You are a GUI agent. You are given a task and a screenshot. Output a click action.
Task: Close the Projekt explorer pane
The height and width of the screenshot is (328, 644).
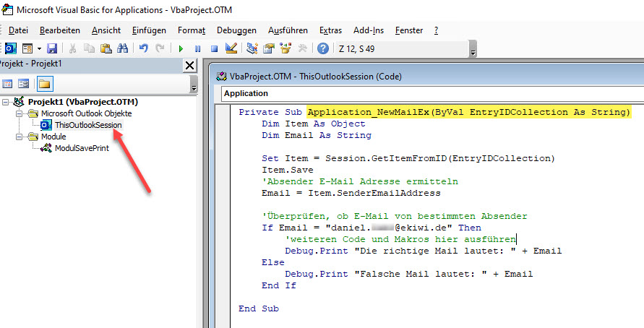190,65
